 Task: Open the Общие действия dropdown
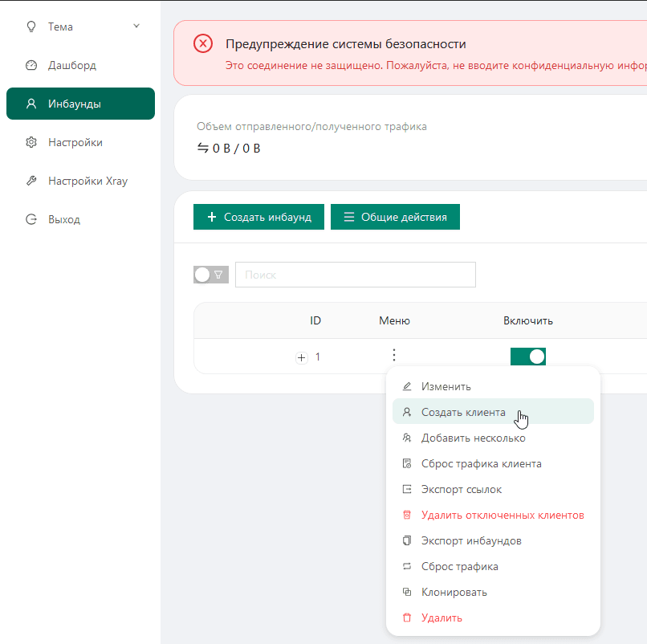click(x=395, y=217)
